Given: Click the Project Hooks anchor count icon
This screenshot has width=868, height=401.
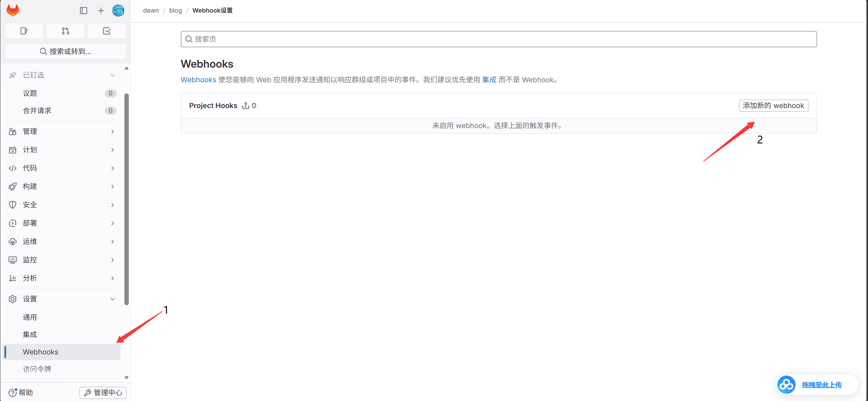Looking at the screenshot, I should click(x=245, y=106).
